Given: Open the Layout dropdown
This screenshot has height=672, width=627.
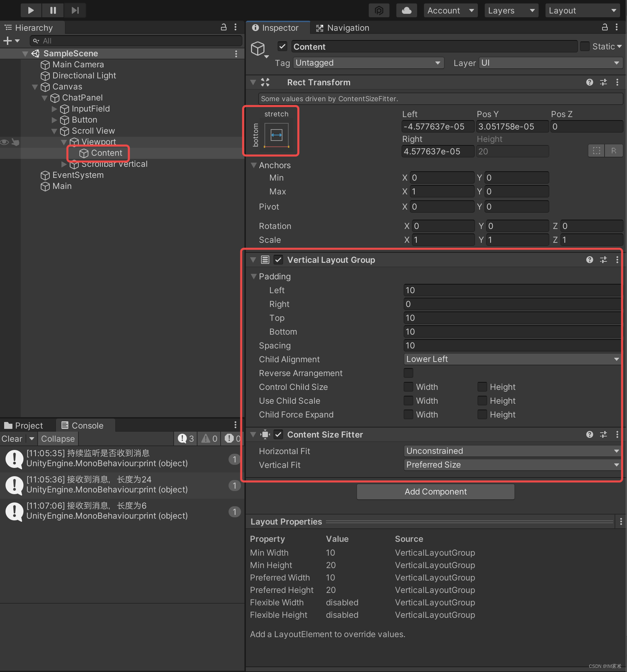Looking at the screenshot, I should (x=583, y=10).
